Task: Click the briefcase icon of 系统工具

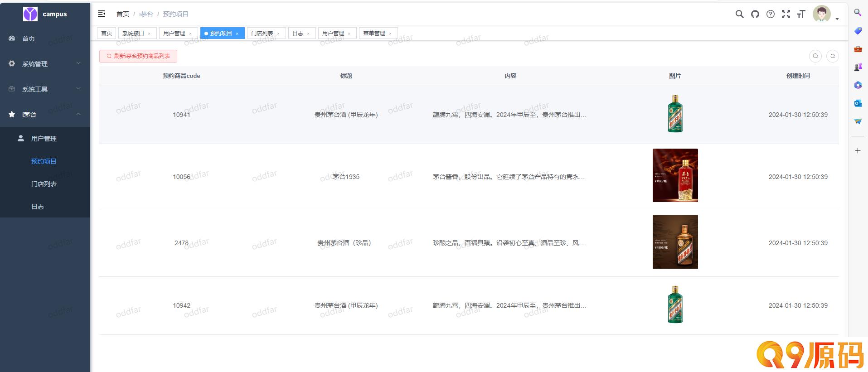Action: (x=12, y=89)
